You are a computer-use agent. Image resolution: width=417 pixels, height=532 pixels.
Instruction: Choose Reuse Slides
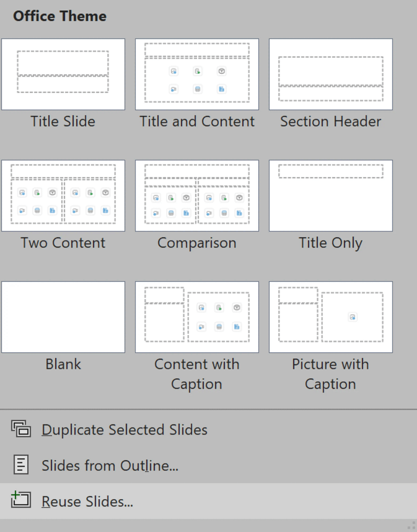click(x=88, y=501)
